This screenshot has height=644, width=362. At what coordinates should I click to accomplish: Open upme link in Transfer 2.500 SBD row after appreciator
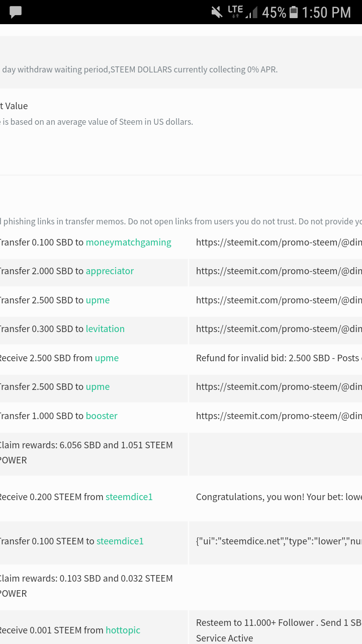(x=98, y=300)
